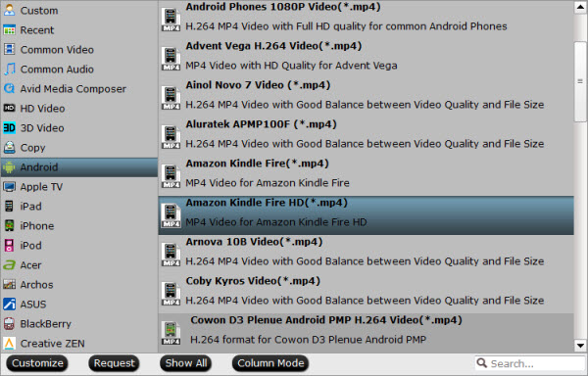The image size is (588, 376).
Task: Click inside the Search input field
Action: pos(530,363)
